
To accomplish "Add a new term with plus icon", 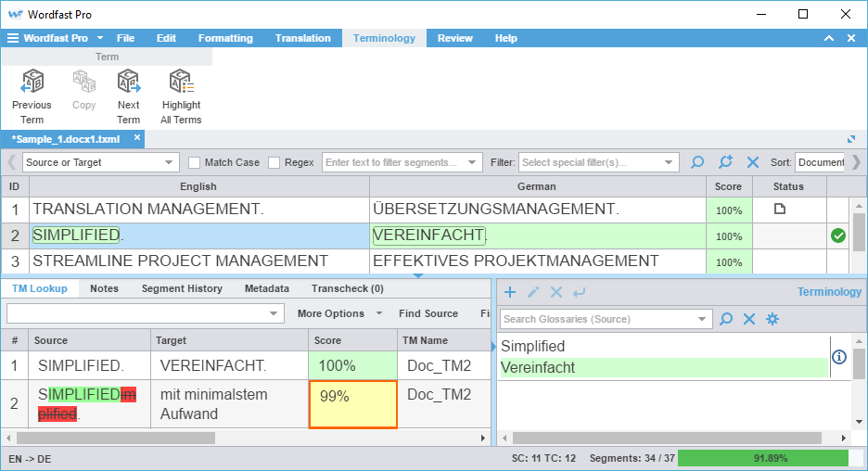I will click(510, 292).
